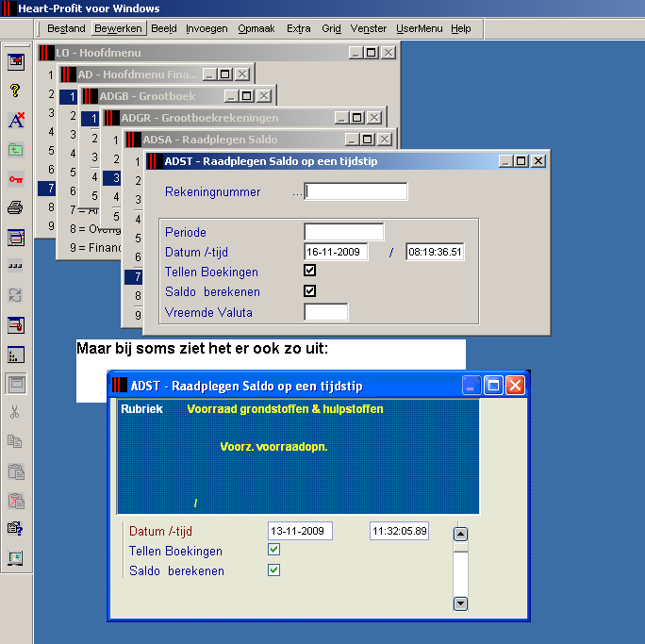Viewport: 645px width, 644px height.
Task: Click the Vreemde Valuta input field
Action: pos(325,312)
